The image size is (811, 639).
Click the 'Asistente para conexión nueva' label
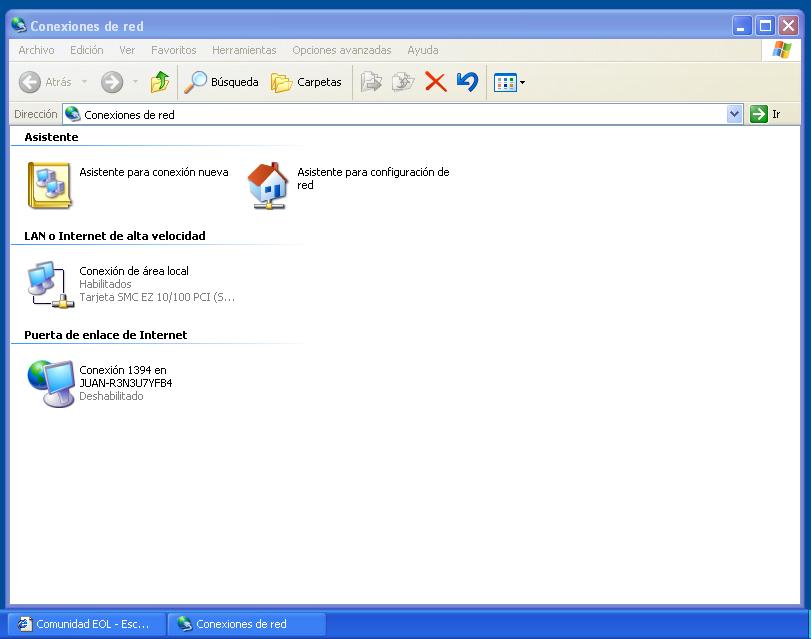154,172
